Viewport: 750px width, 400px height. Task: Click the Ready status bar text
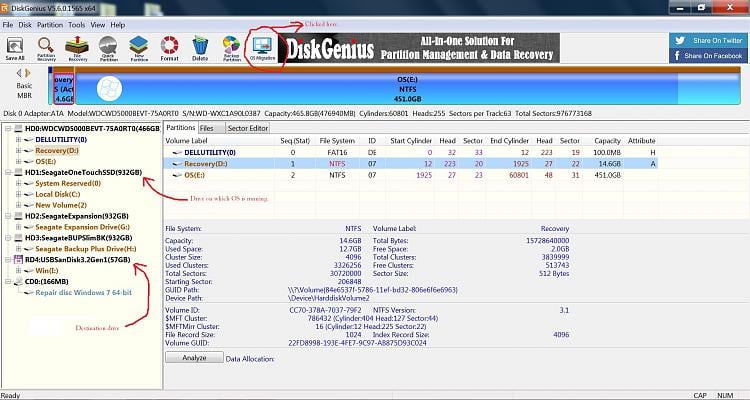11,396
